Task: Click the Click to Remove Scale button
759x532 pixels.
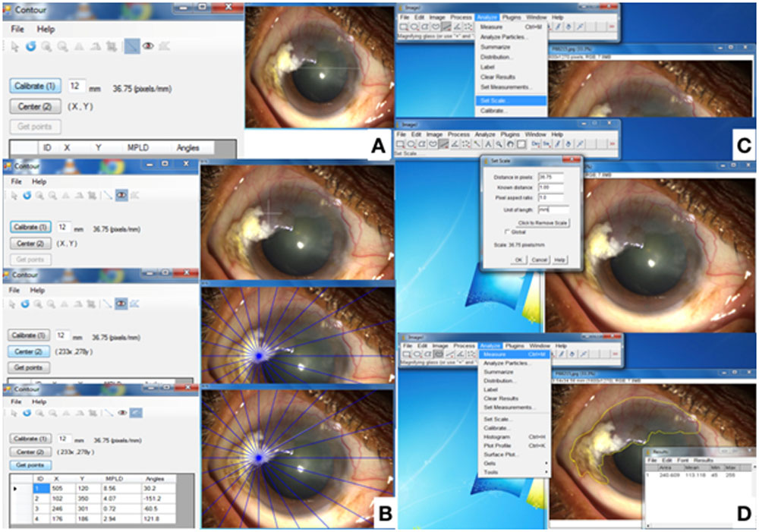Action: click(x=543, y=223)
